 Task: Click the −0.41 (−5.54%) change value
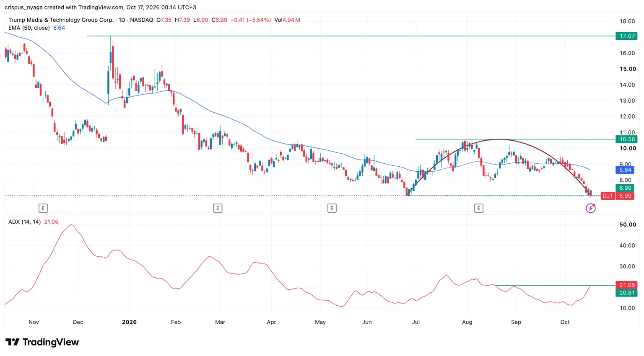pyautogui.click(x=251, y=20)
